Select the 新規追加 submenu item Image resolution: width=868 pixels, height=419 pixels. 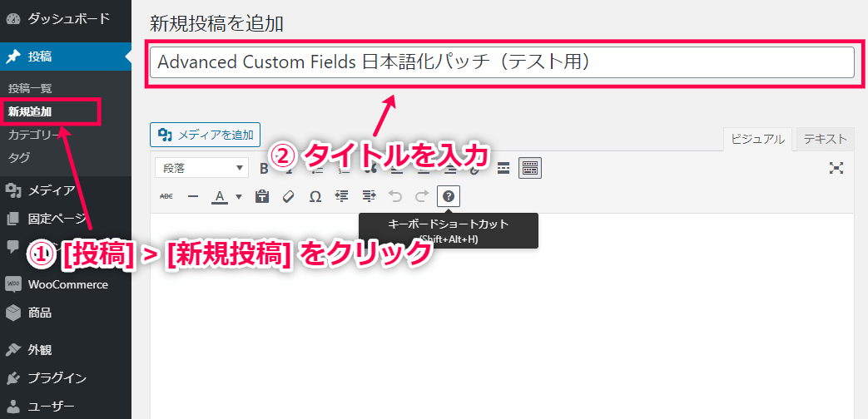coord(30,111)
